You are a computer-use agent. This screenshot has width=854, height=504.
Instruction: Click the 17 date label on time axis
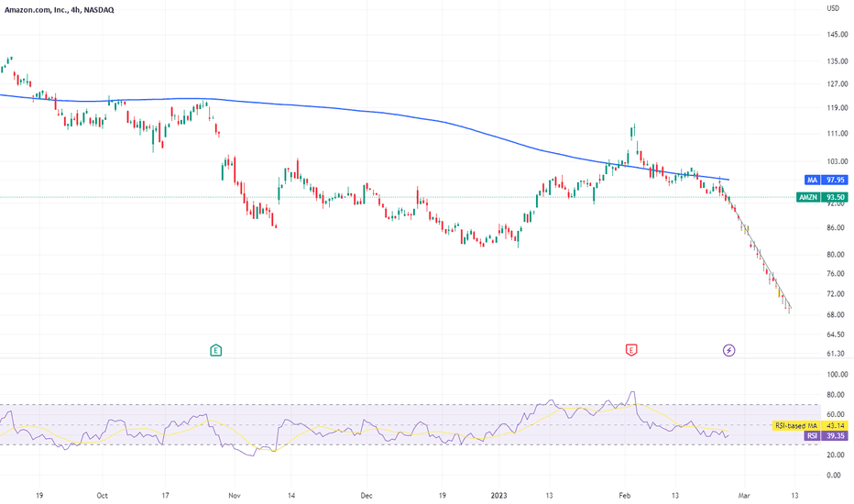(165, 495)
